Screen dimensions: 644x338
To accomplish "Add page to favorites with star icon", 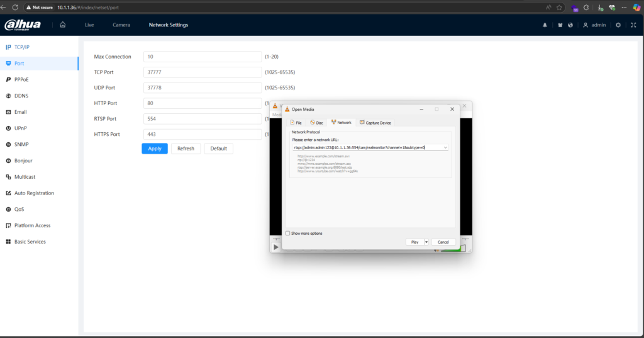I will point(559,8).
